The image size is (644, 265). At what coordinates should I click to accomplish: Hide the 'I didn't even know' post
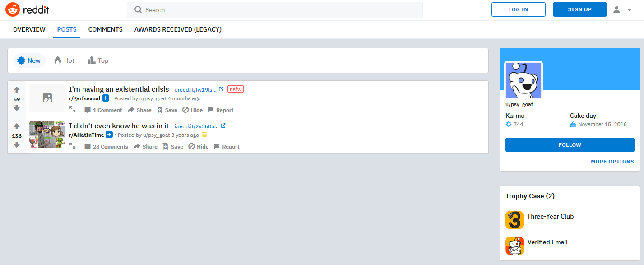[198, 147]
